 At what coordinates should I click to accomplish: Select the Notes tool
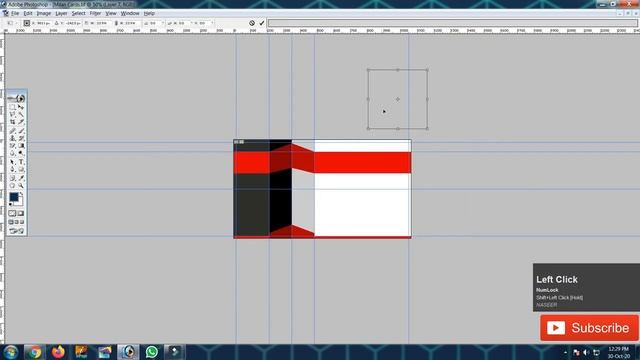tap(12, 178)
